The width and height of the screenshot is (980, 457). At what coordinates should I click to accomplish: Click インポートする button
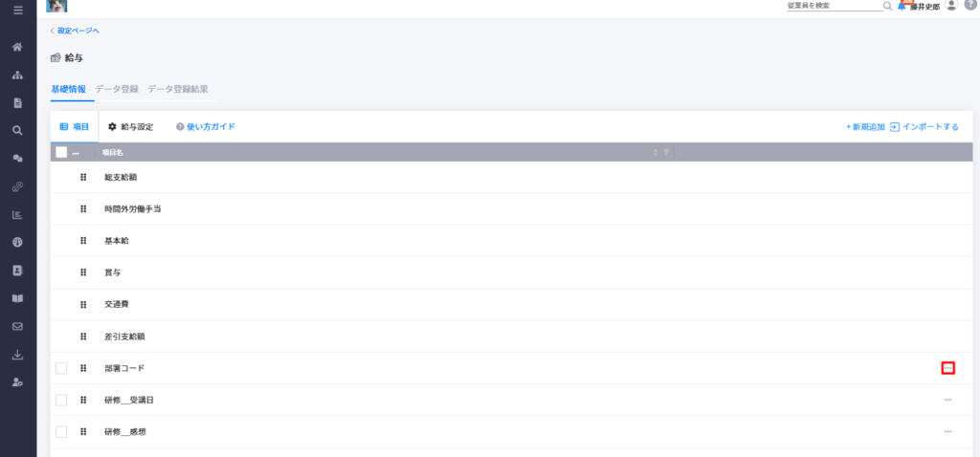924,127
